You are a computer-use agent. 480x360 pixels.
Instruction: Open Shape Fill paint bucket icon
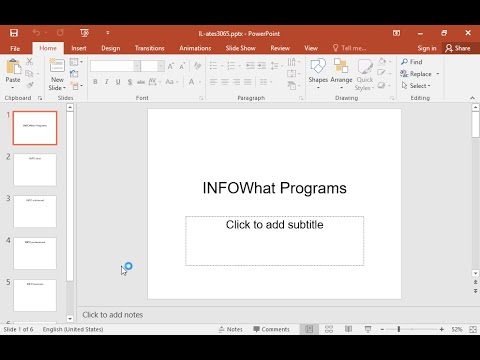click(x=383, y=61)
